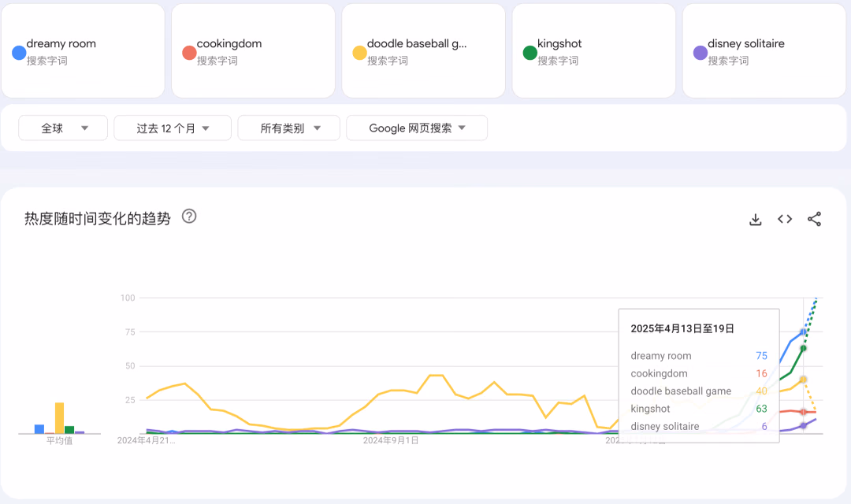851x504 pixels.
Task: Click the blue dot for dreamy room
Action: 19,53
